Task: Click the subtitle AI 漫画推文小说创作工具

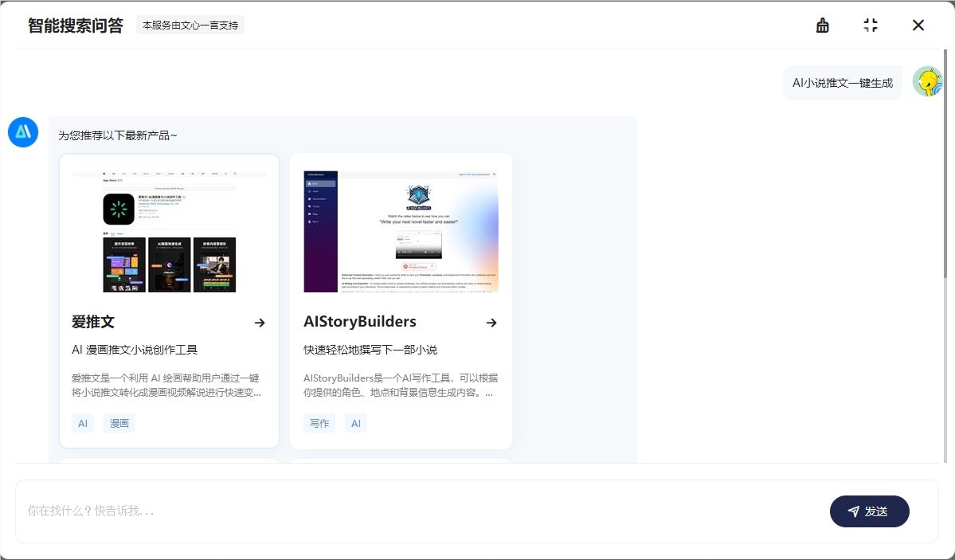Action: pyautogui.click(x=135, y=350)
